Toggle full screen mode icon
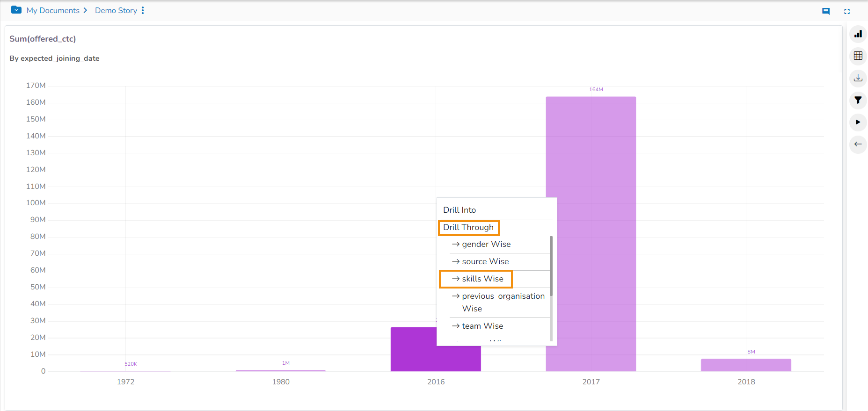The width and height of the screenshot is (868, 411). (x=847, y=11)
